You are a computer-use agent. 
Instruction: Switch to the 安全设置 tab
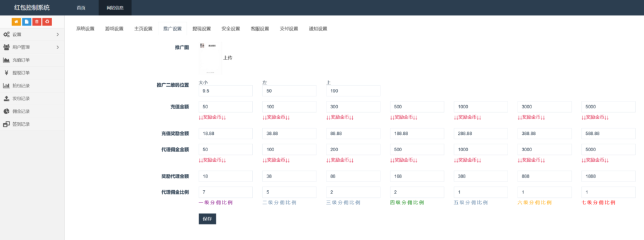[231, 29]
